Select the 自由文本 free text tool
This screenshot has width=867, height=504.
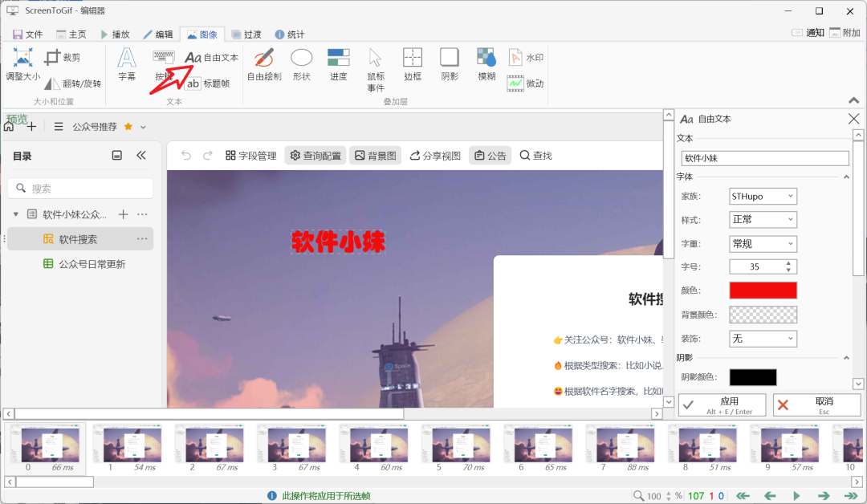pyautogui.click(x=212, y=58)
